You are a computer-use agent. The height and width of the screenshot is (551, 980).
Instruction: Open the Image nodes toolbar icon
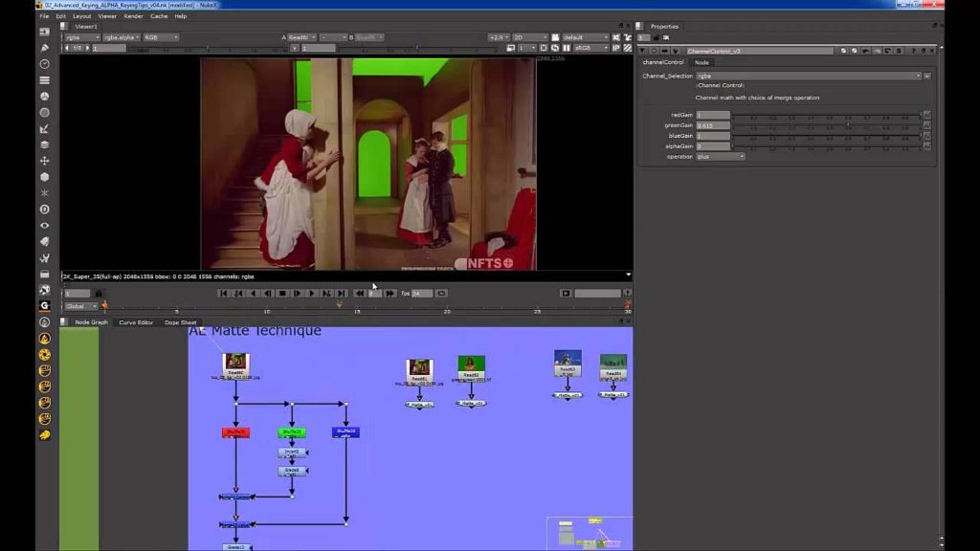44,32
